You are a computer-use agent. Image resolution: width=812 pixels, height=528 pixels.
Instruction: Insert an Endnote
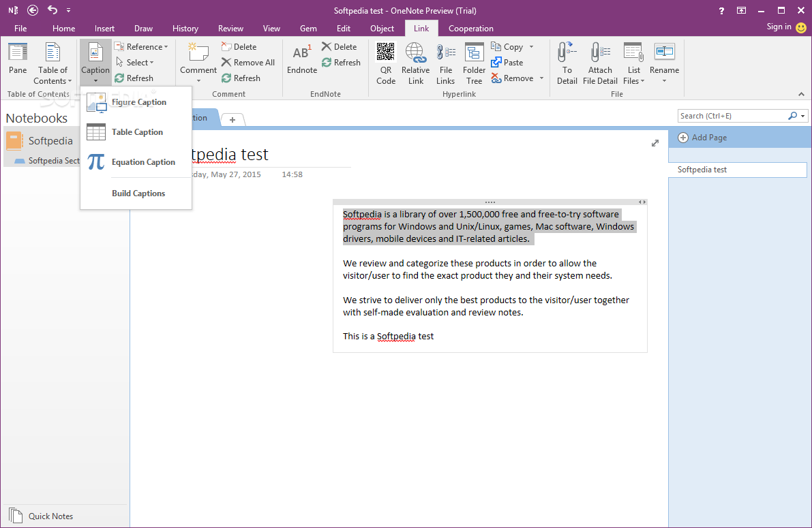click(x=302, y=59)
